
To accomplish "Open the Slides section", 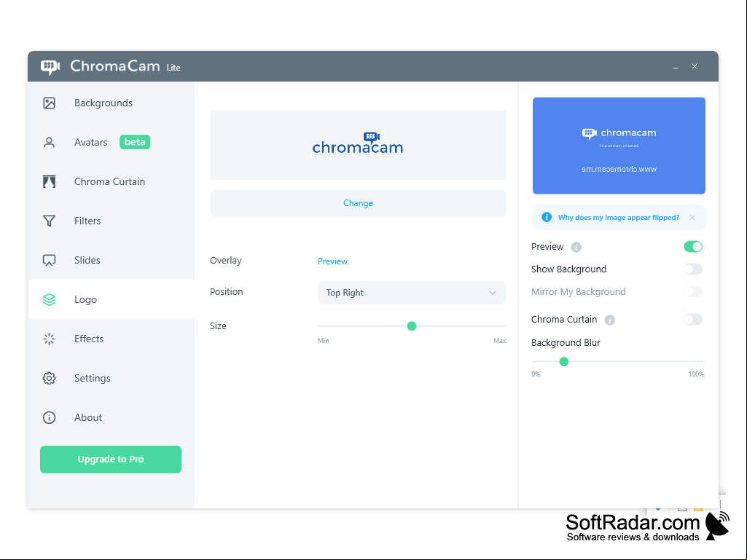I will (112, 260).
